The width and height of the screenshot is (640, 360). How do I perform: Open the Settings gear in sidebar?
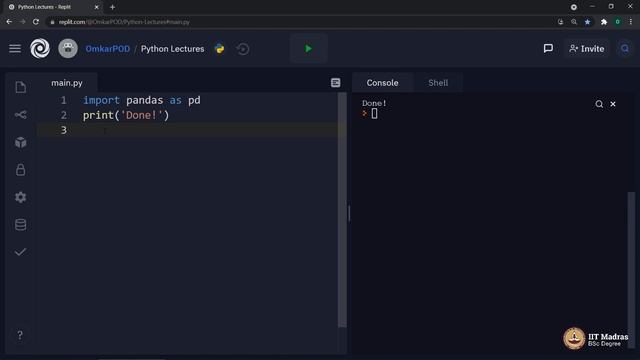21,198
